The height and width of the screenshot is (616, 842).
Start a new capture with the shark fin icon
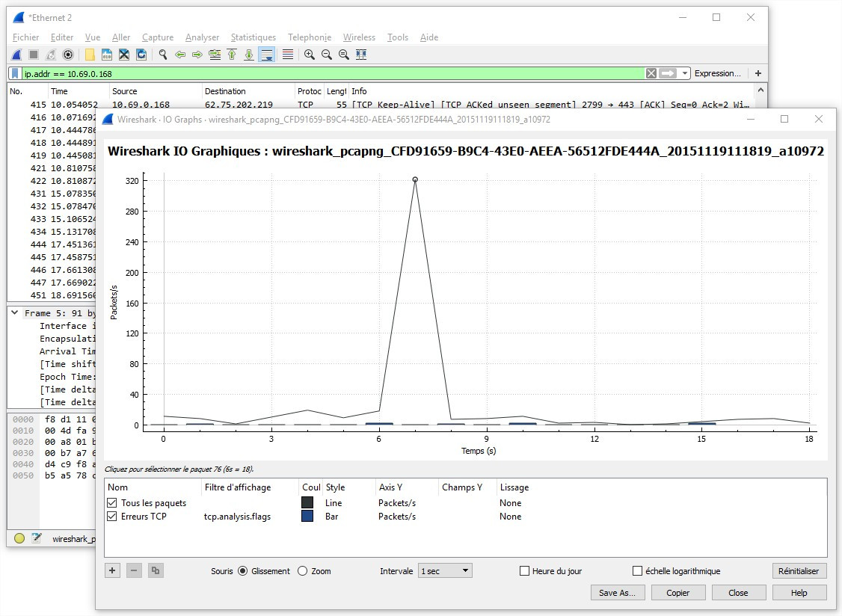16,54
